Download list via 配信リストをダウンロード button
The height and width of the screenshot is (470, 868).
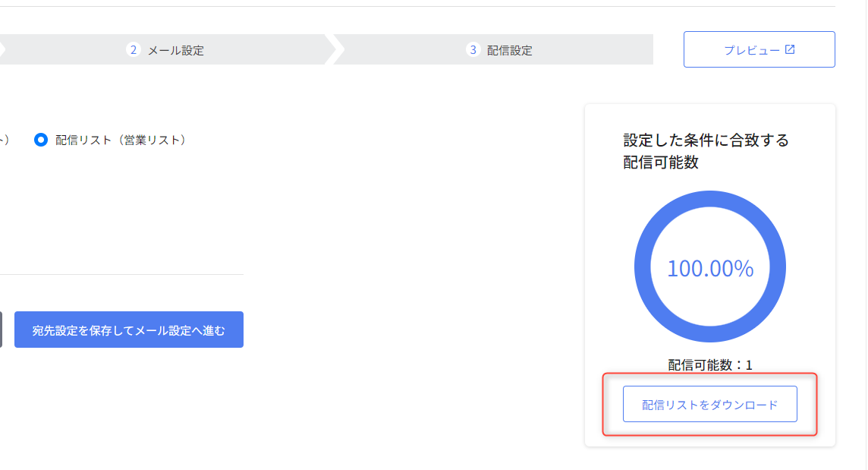[709, 404]
